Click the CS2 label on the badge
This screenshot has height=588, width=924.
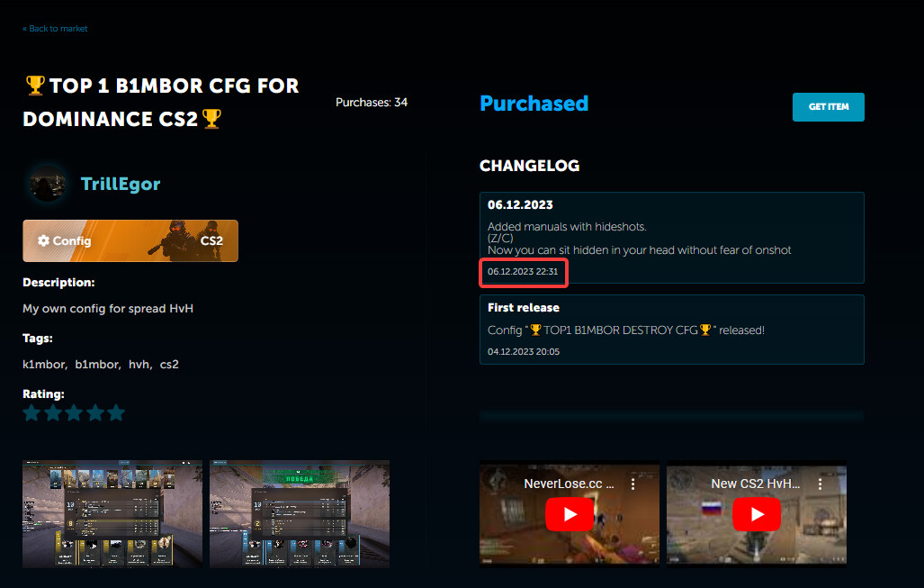211,241
